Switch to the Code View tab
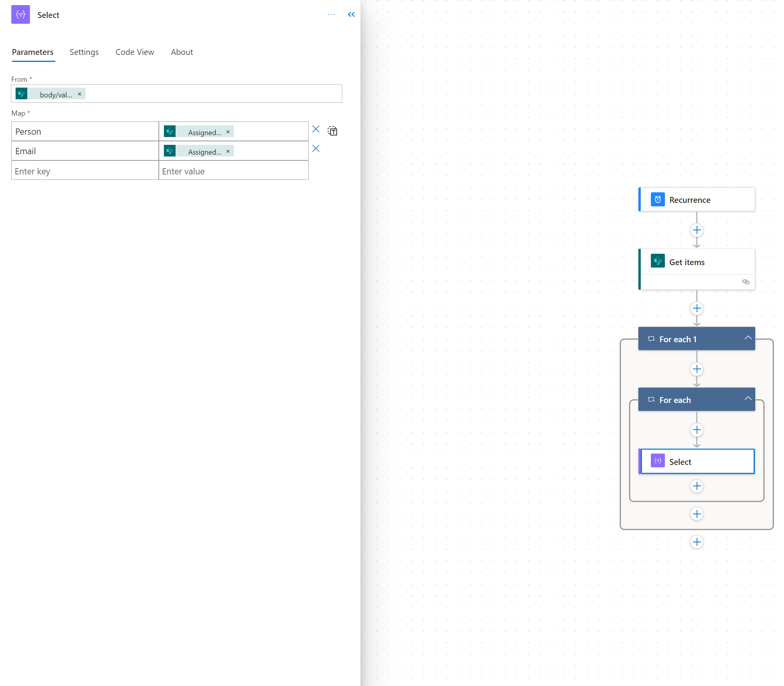The height and width of the screenshot is (686, 784). point(135,52)
